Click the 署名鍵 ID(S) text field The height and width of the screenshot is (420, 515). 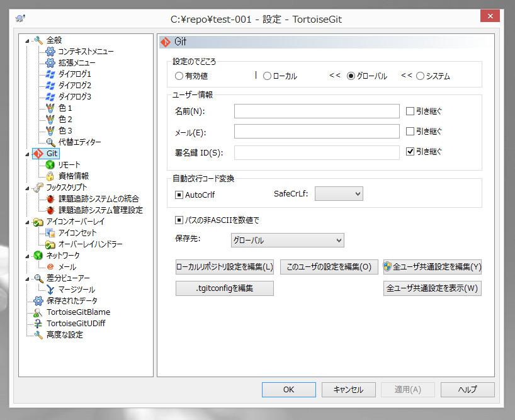coord(317,152)
